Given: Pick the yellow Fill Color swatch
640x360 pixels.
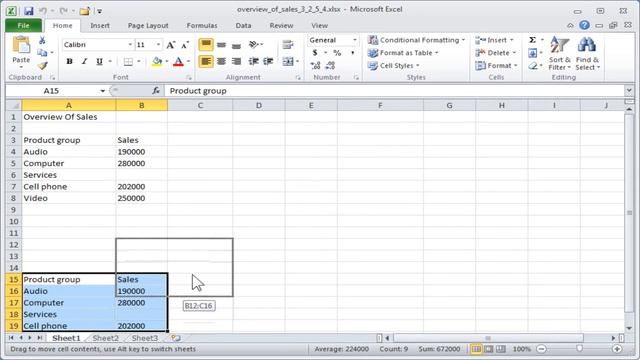Looking at the screenshot, I should tap(157, 62).
